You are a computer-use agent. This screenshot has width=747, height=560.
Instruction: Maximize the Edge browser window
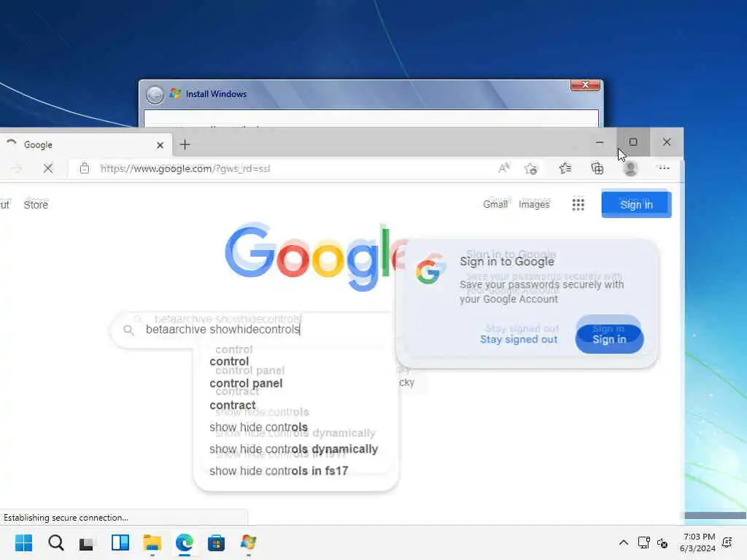[x=633, y=142]
